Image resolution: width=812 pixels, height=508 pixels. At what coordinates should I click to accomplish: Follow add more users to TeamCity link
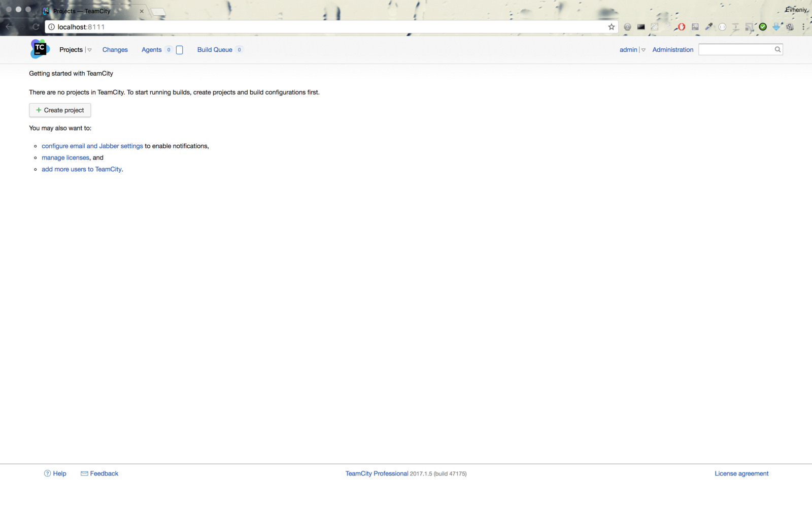[x=82, y=169]
